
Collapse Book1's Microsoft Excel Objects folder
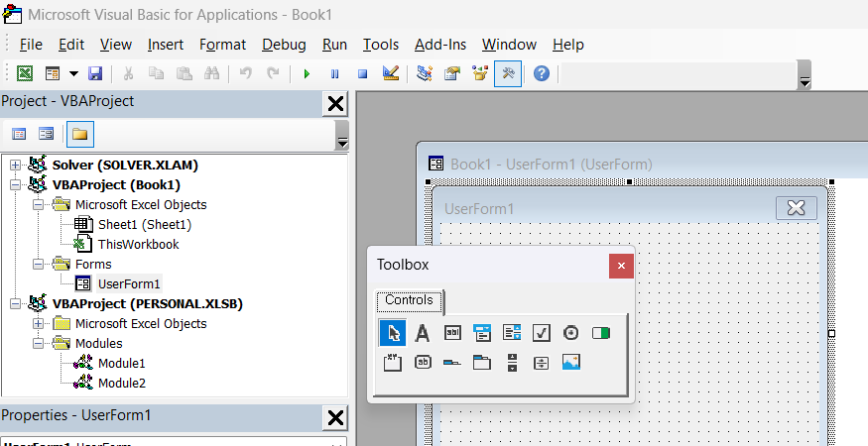(x=38, y=205)
